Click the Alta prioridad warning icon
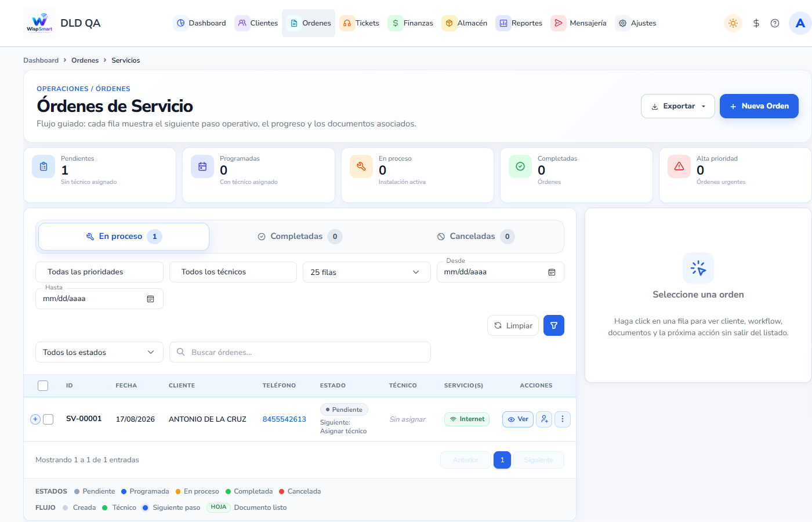 (679, 166)
